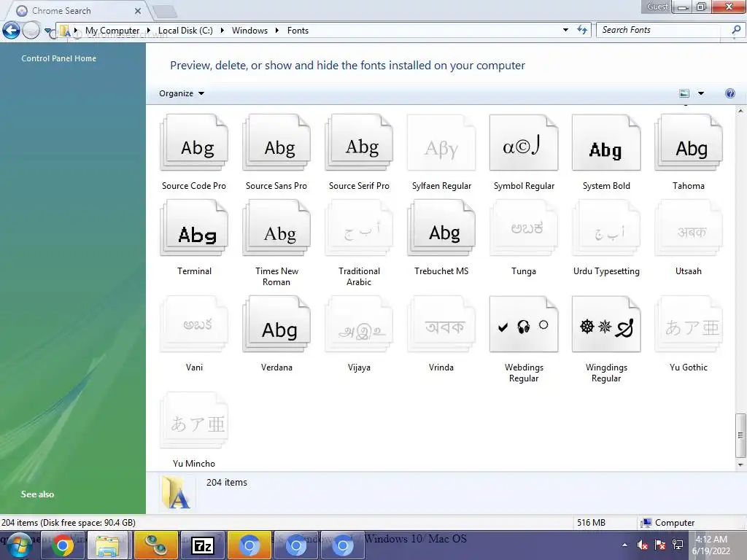Expand the arrow after My Computer
The width and height of the screenshot is (747, 560).
click(148, 31)
